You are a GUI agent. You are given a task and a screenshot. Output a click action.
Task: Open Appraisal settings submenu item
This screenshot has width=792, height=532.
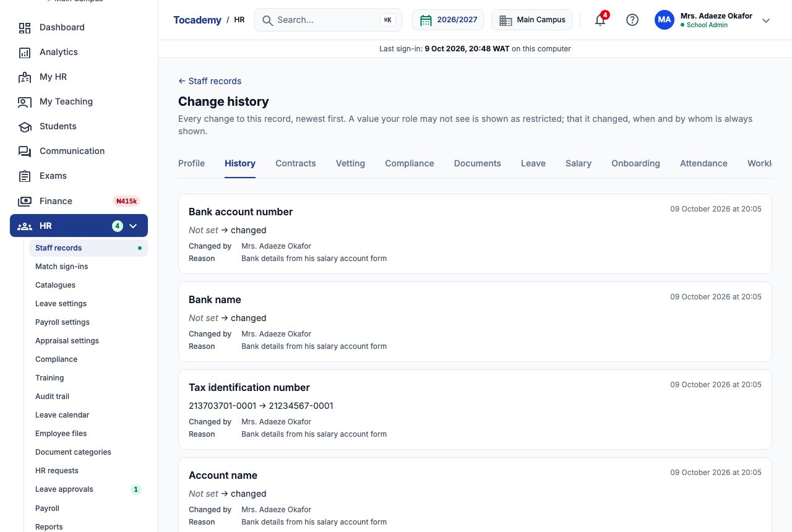click(x=88, y=341)
